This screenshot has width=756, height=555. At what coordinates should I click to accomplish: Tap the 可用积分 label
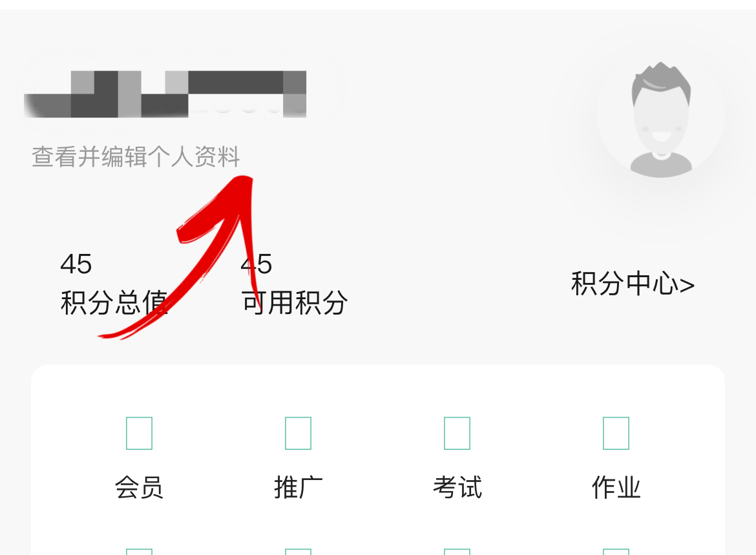point(295,303)
